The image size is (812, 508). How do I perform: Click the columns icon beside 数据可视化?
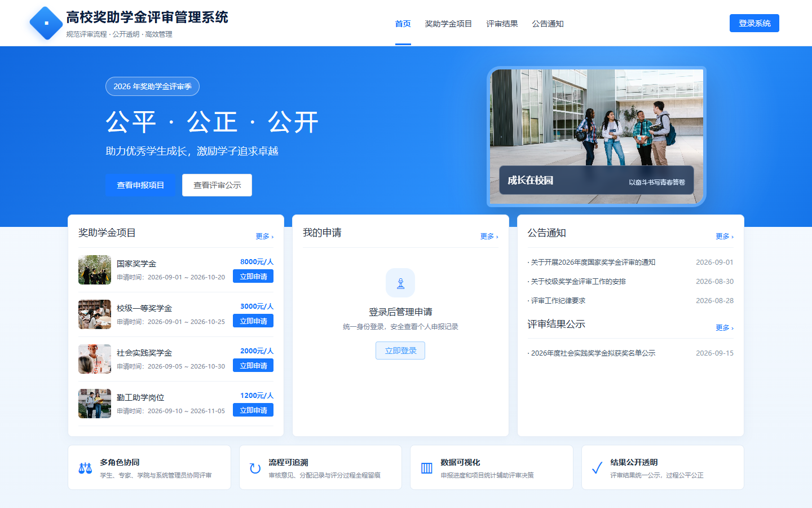427,468
